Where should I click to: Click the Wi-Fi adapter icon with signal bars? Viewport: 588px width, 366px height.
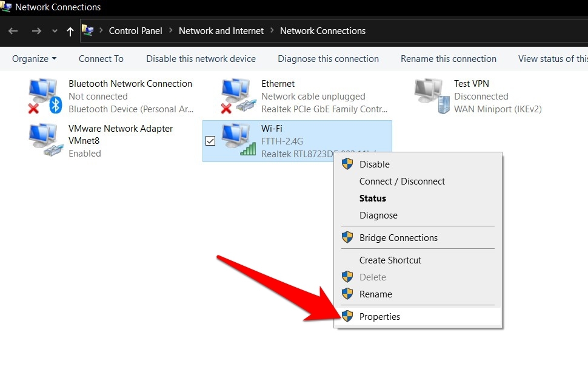(x=239, y=140)
